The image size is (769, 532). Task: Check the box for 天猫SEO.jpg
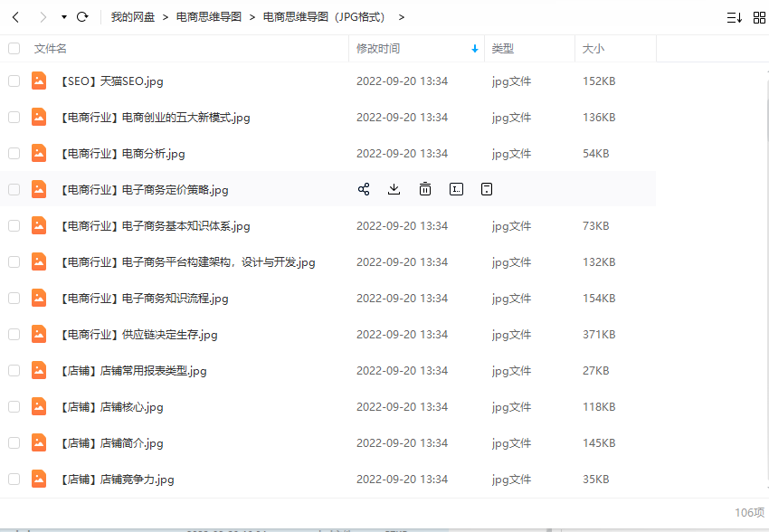[x=14, y=81]
